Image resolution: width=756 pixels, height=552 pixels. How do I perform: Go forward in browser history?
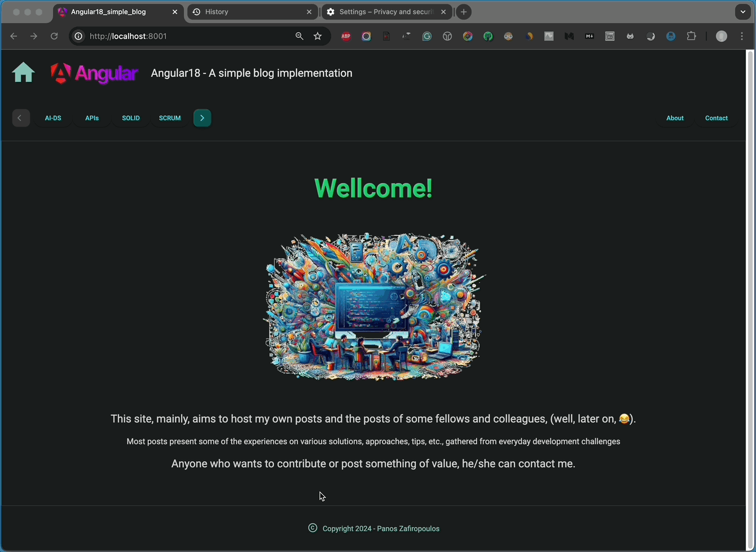click(x=34, y=36)
